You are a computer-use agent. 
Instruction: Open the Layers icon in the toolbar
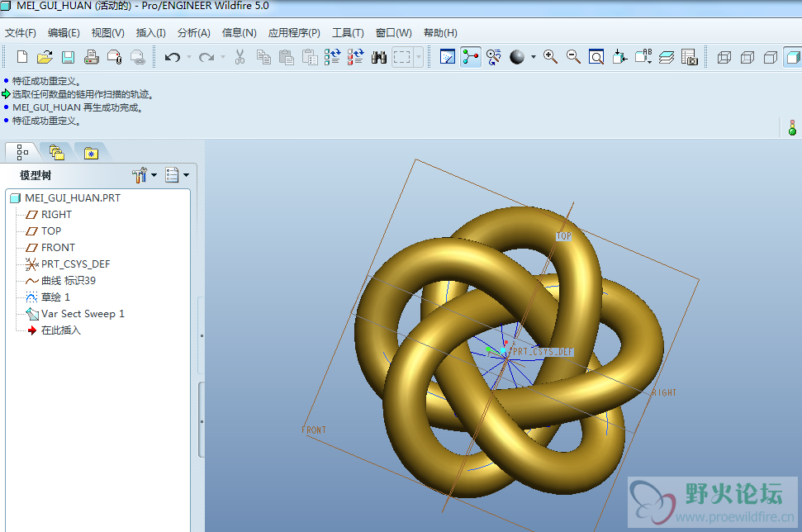pos(667,57)
